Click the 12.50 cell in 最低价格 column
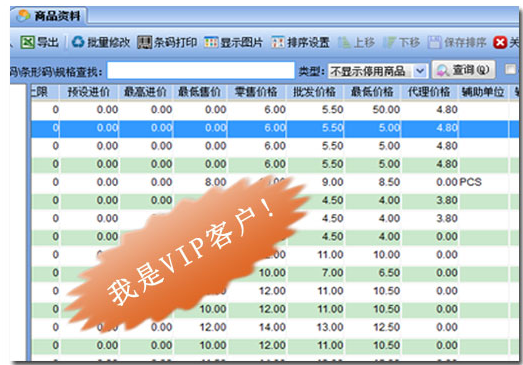523x365 pixels. click(372, 327)
